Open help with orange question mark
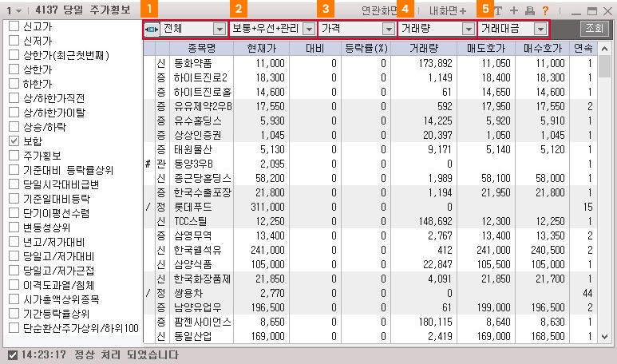 [x=545, y=10]
